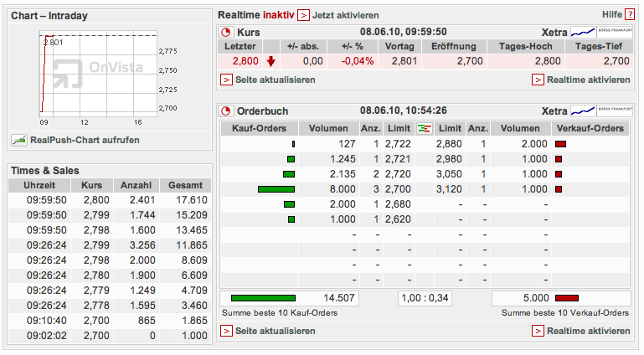The image size is (644, 355).
Task: Click the Xetra mini chart icon in Orderbuch panel
Action: click(583, 111)
